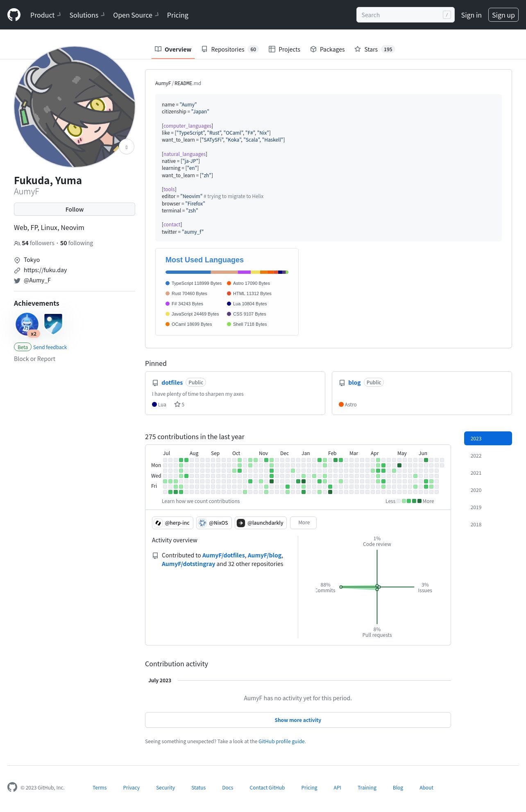Click the darkest green contribution legend square

click(419, 501)
